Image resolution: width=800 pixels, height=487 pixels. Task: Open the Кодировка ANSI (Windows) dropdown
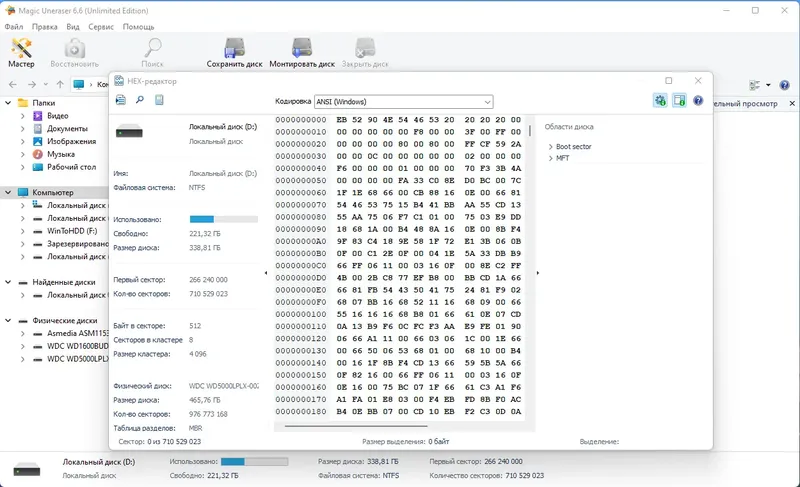(x=404, y=101)
